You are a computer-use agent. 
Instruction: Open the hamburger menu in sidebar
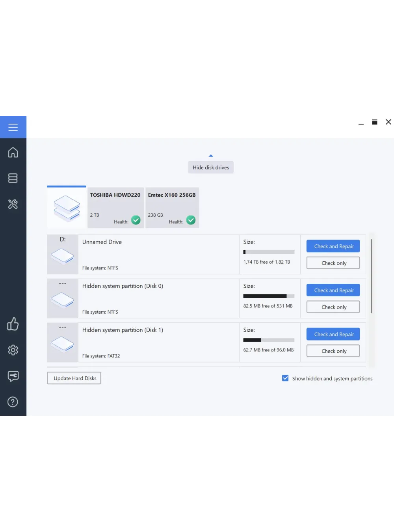(13, 127)
